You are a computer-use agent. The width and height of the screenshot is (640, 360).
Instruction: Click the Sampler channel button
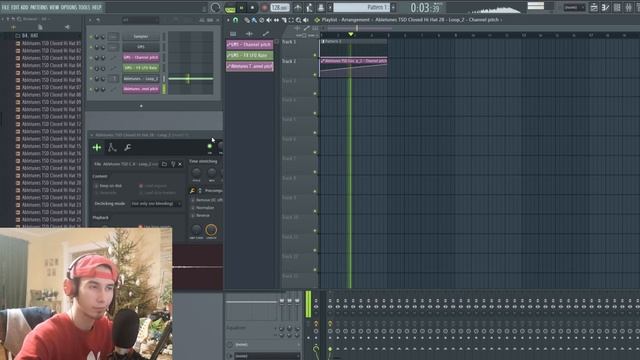(141, 36)
